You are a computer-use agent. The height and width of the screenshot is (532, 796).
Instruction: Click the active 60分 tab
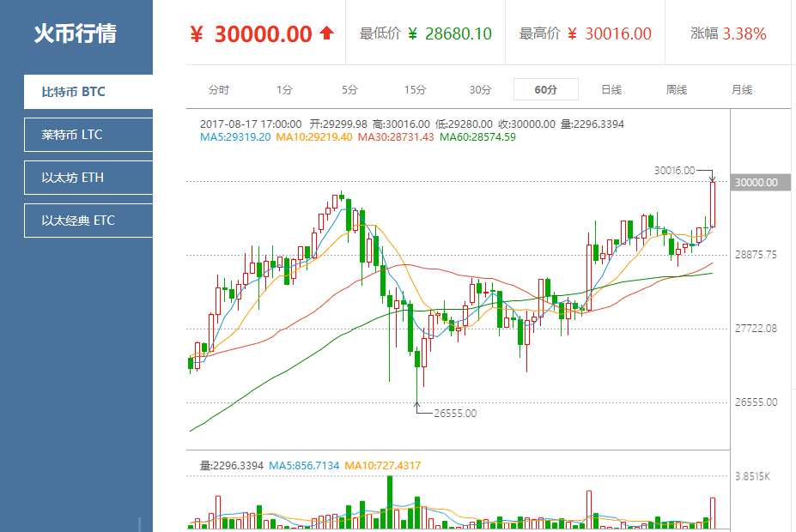click(545, 89)
